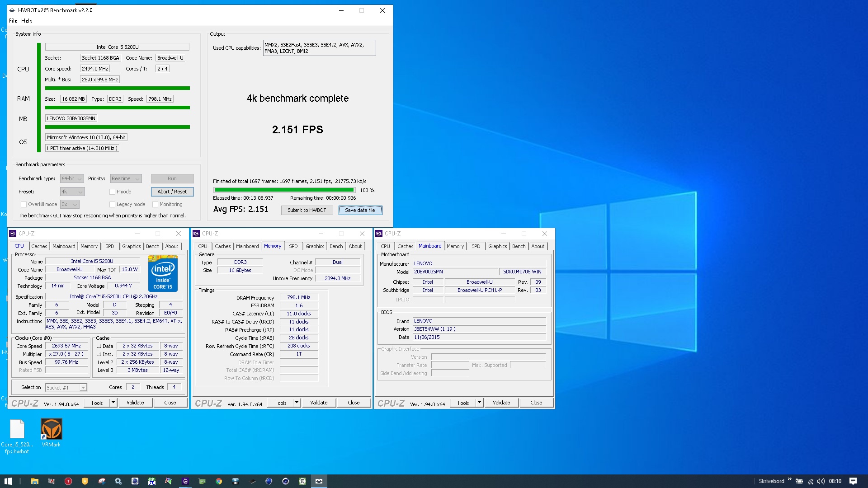
Task: Switch to CPU-Z via its taskbar icon
Action: pyautogui.click(x=185, y=481)
